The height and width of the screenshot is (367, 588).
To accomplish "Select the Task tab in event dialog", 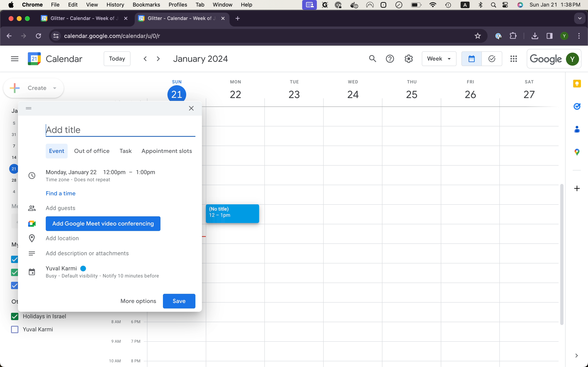I will pyautogui.click(x=125, y=151).
